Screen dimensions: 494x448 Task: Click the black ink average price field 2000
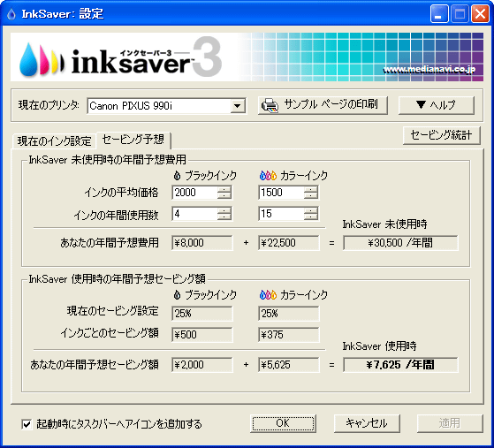194,193
